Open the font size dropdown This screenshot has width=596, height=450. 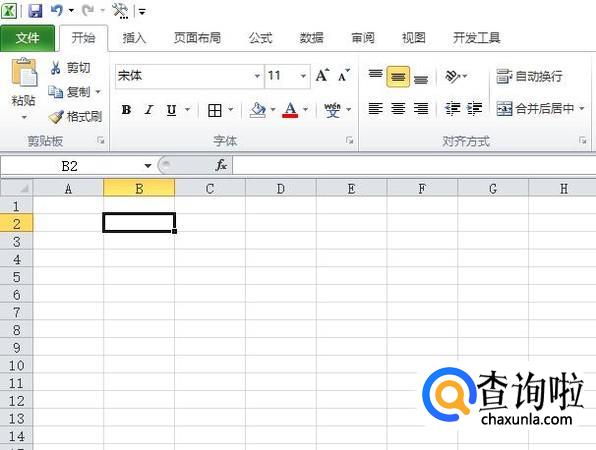tap(304, 76)
